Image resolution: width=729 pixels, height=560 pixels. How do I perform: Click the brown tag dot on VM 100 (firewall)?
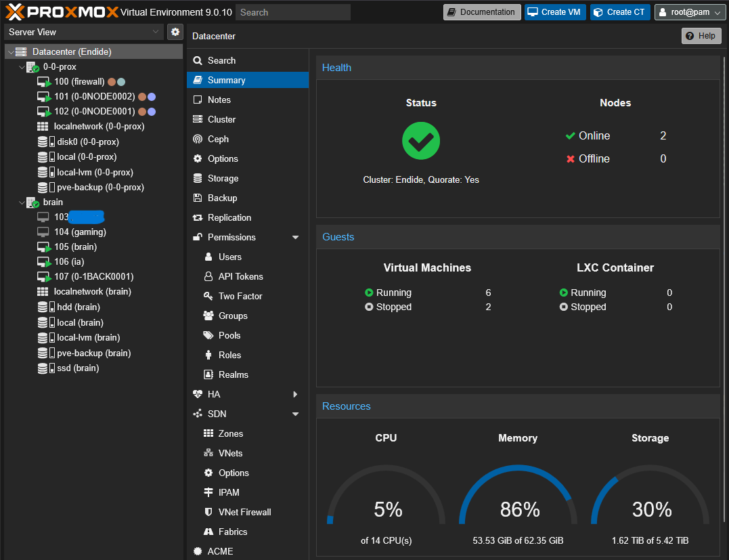(x=112, y=82)
